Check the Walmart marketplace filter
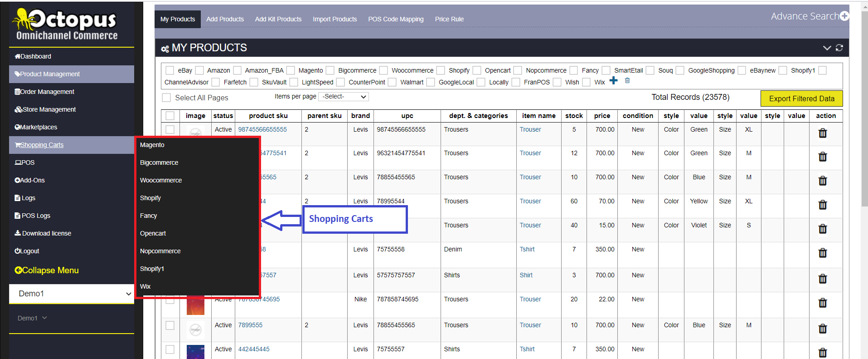This screenshot has height=359, width=868. point(392,82)
